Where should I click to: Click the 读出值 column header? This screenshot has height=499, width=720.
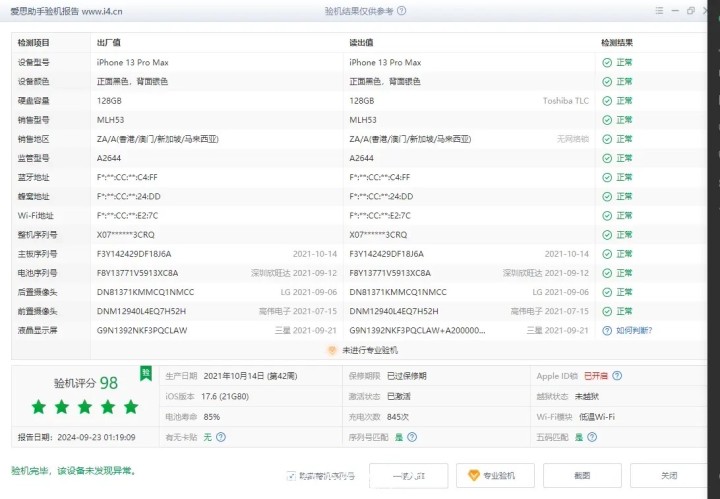361,43
